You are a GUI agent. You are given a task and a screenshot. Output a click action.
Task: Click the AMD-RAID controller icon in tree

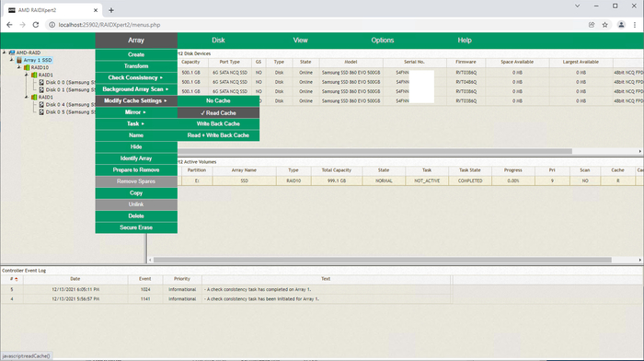[12, 52]
